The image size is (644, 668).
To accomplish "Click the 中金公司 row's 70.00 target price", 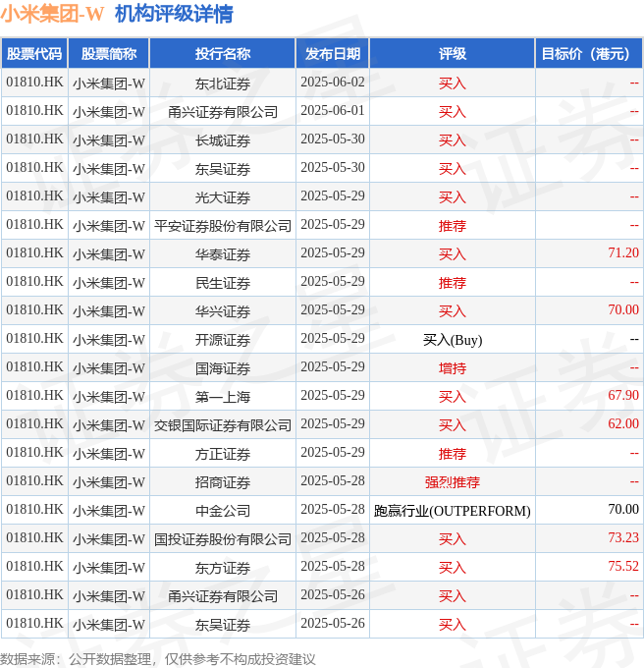I will pos(623,509).
